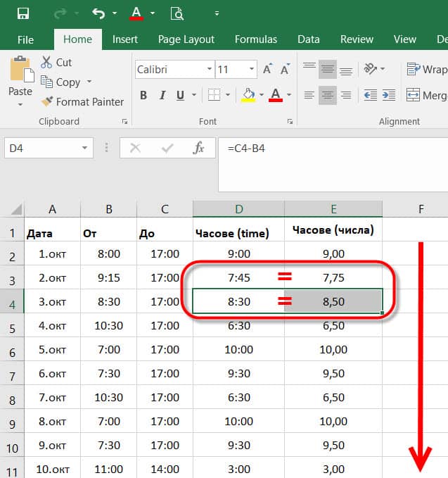448x478 pixels.
Task: Click the formula bar Cancel X icon
Action: coord(135,148)
